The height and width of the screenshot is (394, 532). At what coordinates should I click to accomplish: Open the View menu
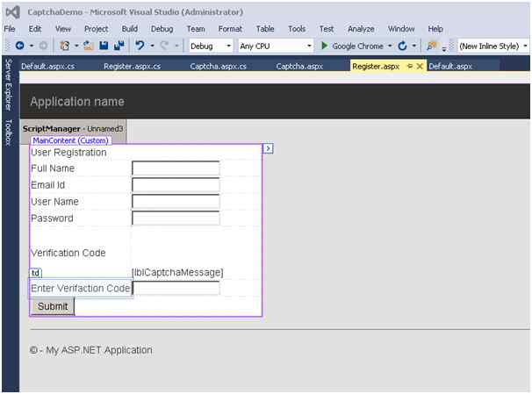coord(63,29)
